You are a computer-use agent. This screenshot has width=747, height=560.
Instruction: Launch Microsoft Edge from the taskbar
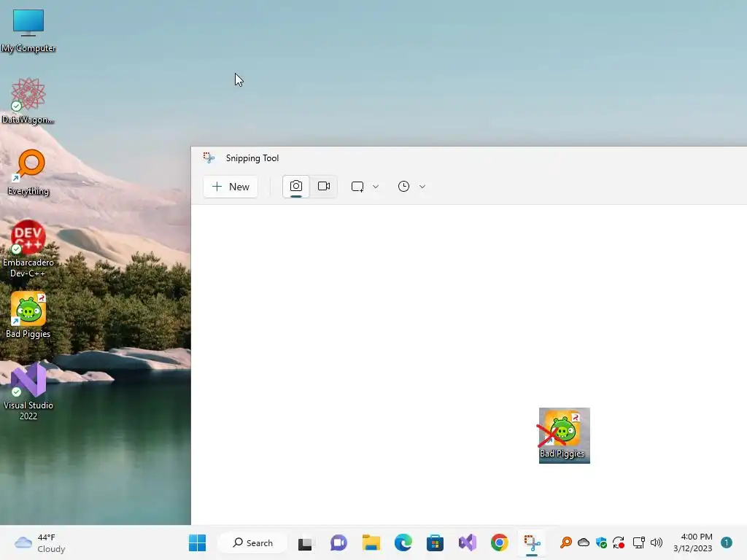403,542
